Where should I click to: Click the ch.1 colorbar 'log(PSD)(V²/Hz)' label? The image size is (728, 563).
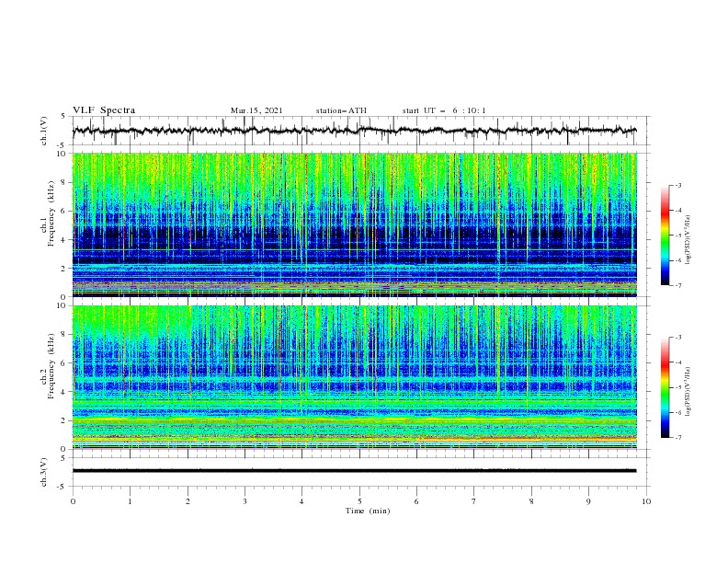(688, 240)
